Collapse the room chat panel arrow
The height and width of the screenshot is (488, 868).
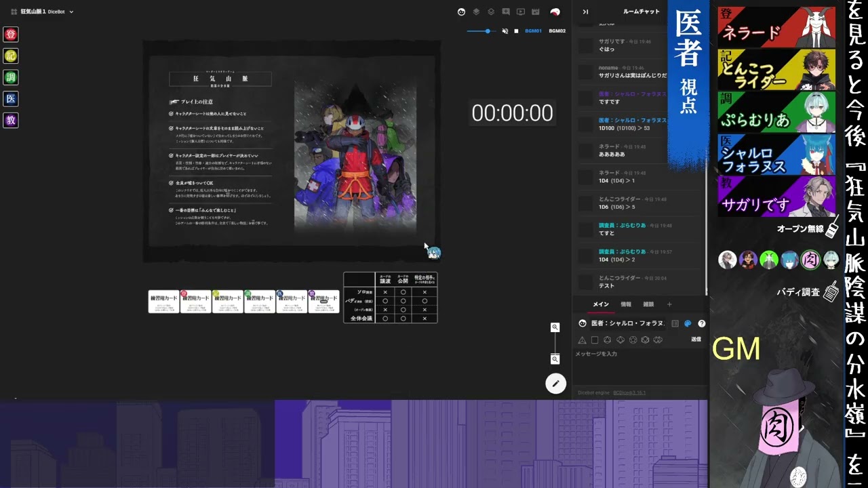(x=585, y=12)
